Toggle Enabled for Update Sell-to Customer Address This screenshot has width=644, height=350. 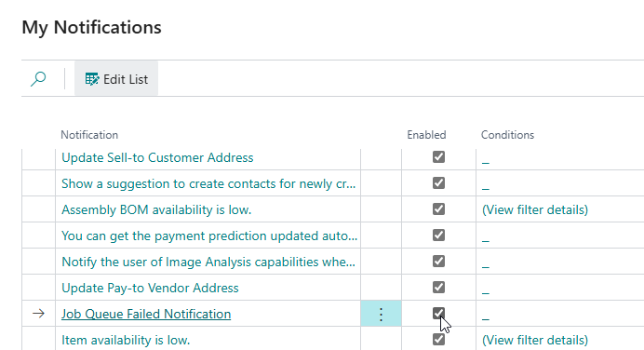(x=438, y=157)
